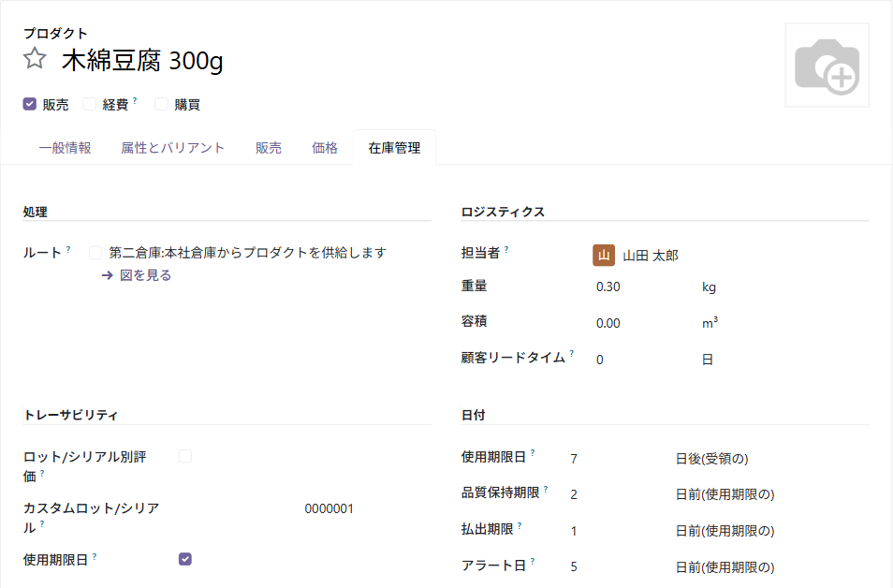Click the 日 unit after lead time
893x588 pixels.
tap(708, 360)
